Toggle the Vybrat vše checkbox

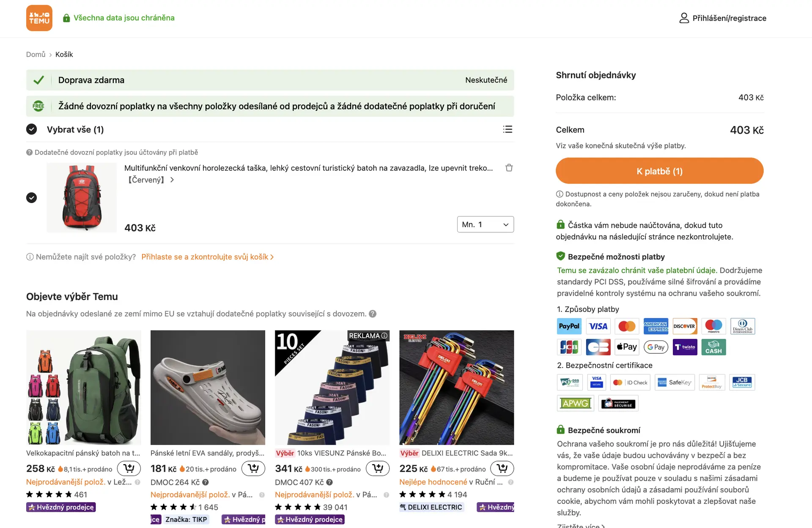click(x=32, y=129)
